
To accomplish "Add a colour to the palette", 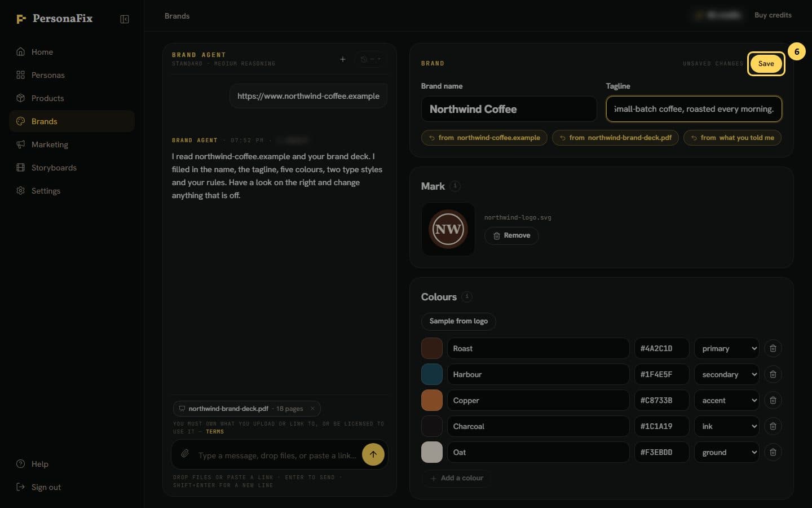I will click(456, 478).
